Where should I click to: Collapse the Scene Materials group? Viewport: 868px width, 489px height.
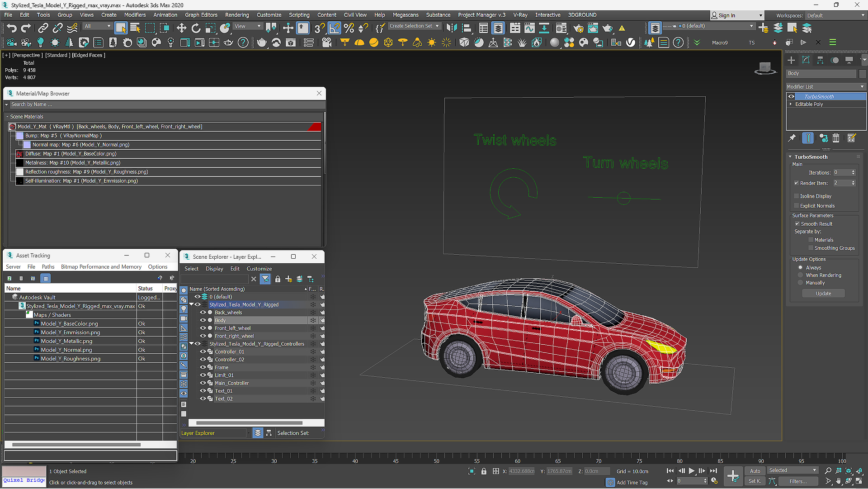tap(7, 117)
